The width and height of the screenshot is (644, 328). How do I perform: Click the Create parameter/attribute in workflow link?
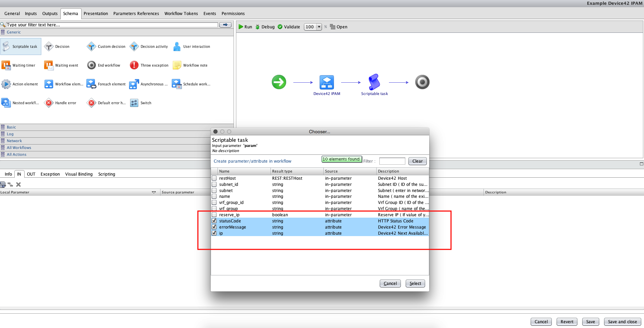[x=252, y=161]
